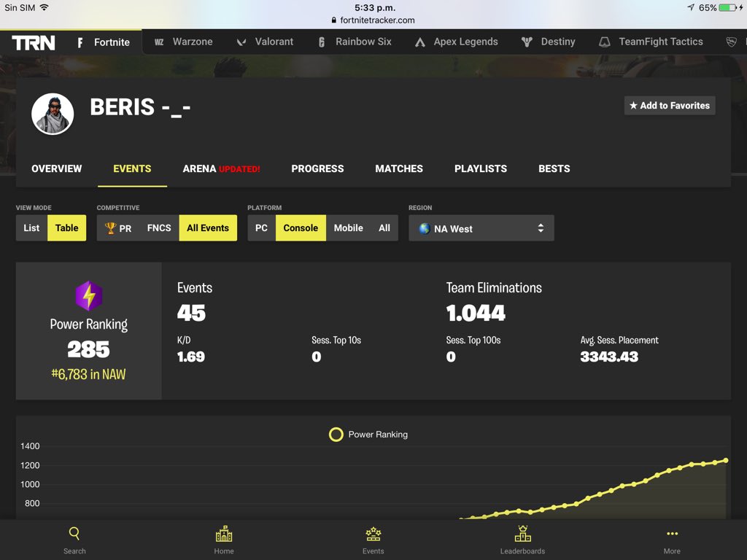Click the Rainbow Six logo icon
Image resolution: width=747 pixels, height=560 pixels.
click(x=322, y=42)
